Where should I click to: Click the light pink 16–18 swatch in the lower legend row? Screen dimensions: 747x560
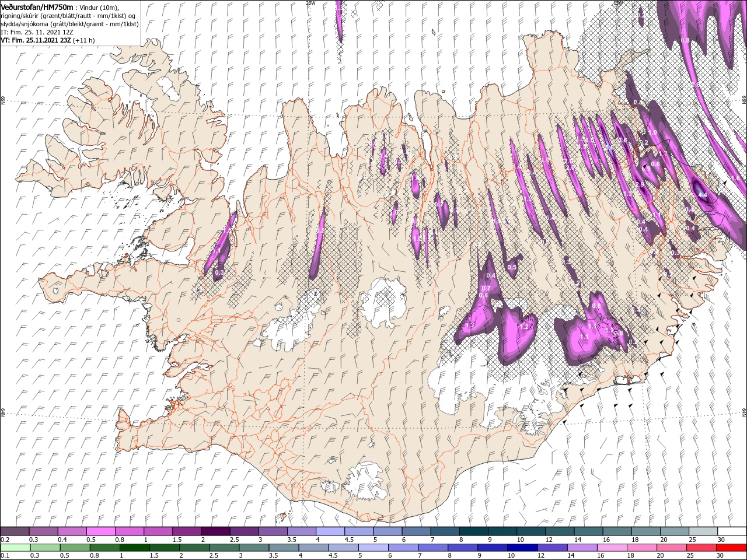pyautogui.click(x=612, y=548)
